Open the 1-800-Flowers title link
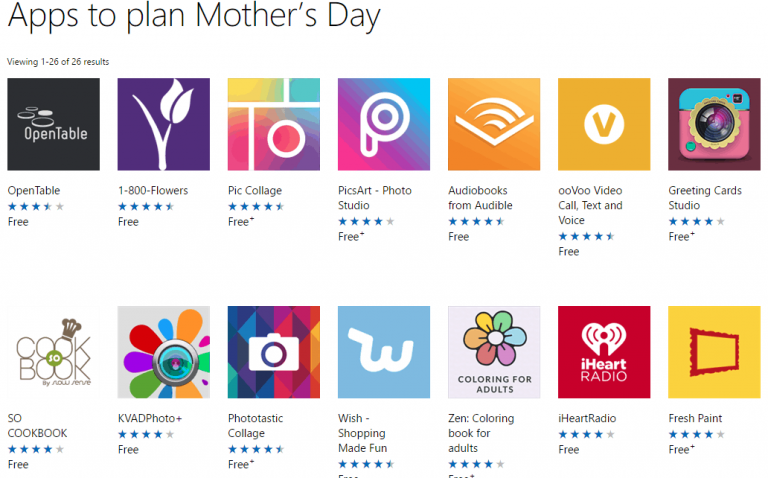Screen dimensions: 768x478 point(153,191)
